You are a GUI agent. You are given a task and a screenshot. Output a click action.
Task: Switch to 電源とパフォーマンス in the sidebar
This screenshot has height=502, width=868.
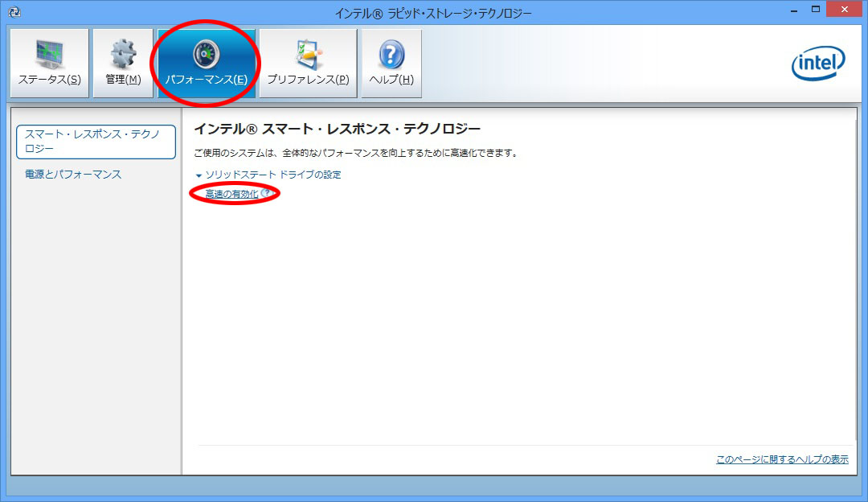[73, 175]
